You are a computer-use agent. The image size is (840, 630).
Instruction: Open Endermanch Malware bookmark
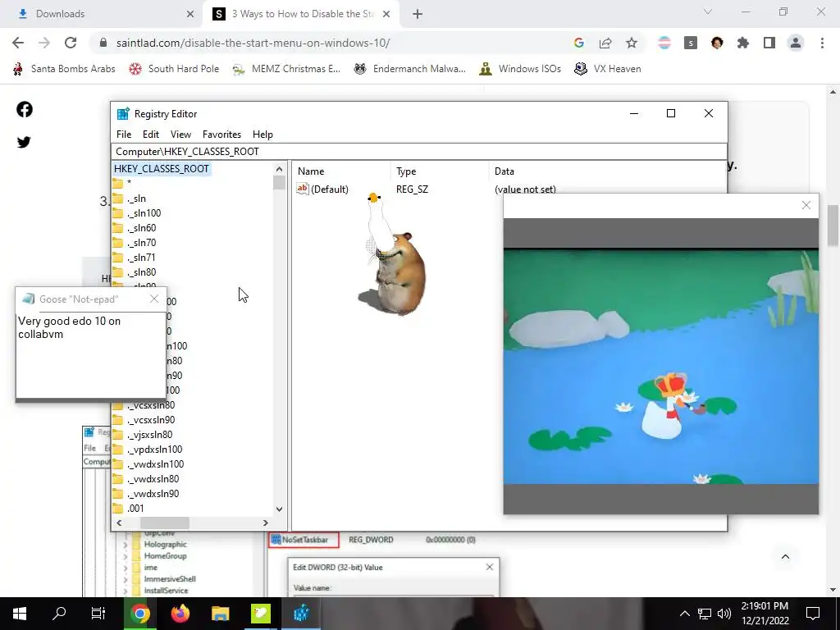point(410,69)
